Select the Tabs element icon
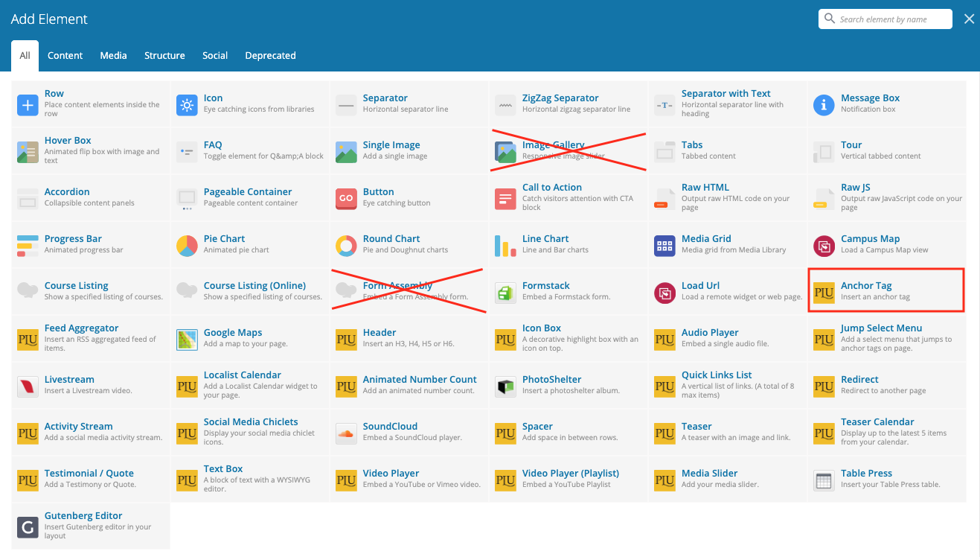The width and height of the screenshot is (980, 557). coord(664,152)
